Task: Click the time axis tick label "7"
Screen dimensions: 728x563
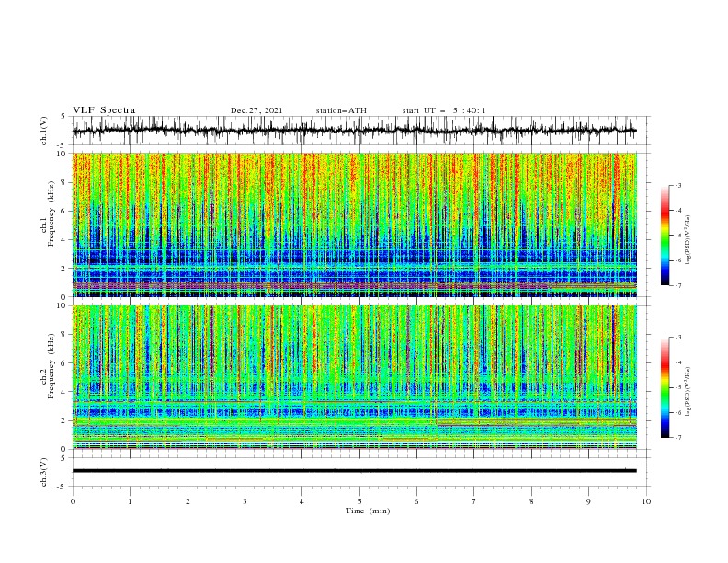Action: click(473, 501)
